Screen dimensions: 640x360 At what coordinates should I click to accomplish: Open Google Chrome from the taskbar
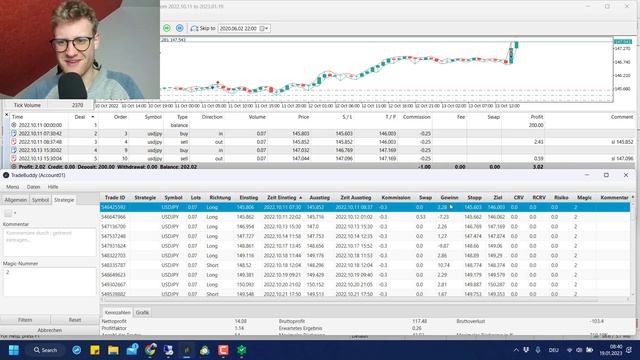(150, 350)
